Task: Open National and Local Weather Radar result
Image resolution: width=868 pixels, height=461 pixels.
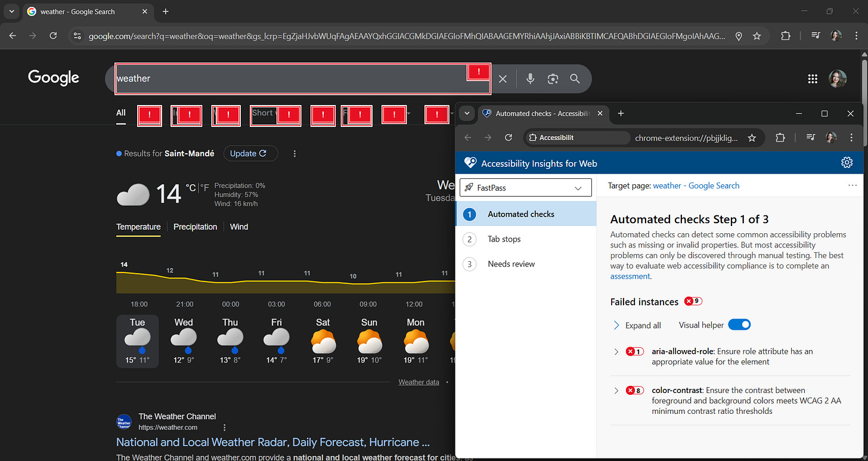Action: 273,443
